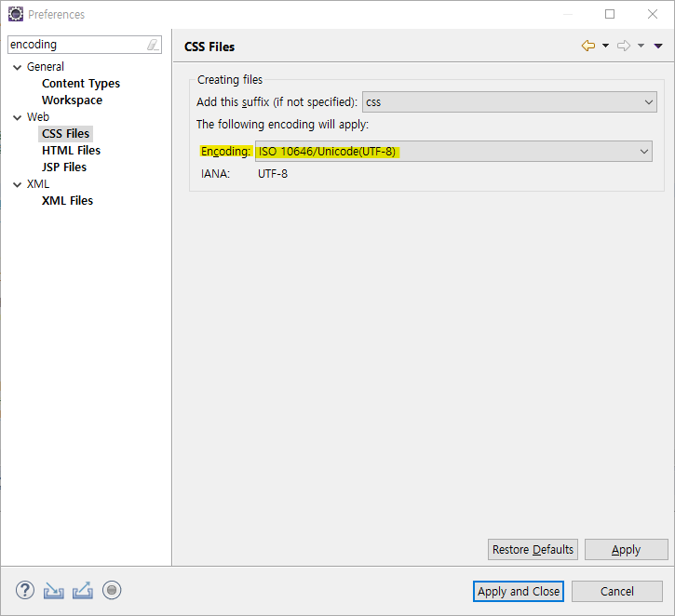Collapse the General tree node
Viewport: 675px width, 616px height.
pos(17,68)
